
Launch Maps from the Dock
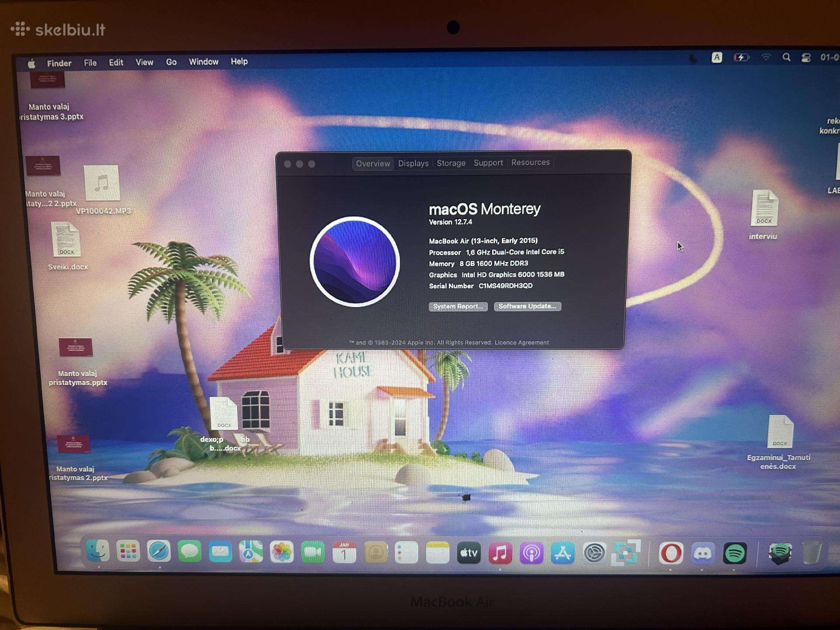point(251,552)
